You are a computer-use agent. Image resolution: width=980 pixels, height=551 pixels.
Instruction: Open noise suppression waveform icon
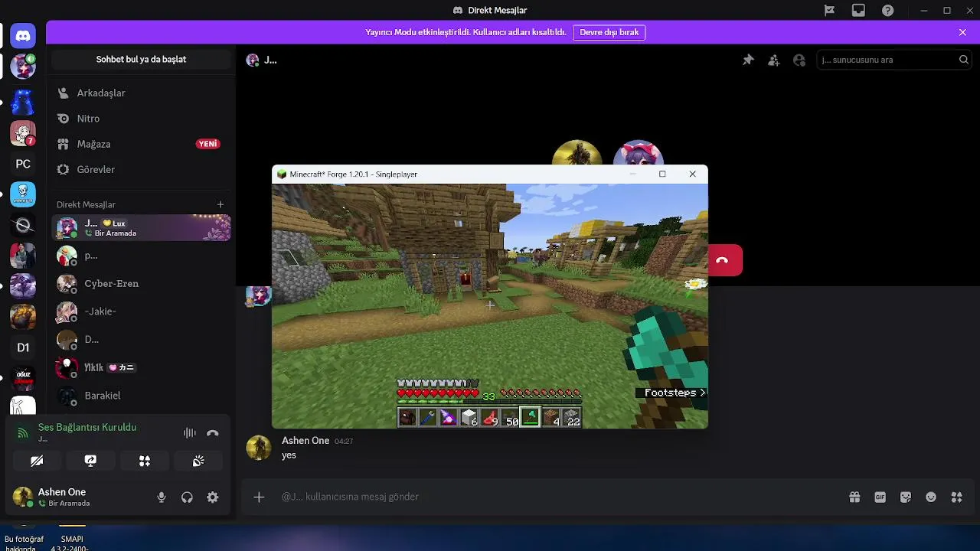click(189, 432)
